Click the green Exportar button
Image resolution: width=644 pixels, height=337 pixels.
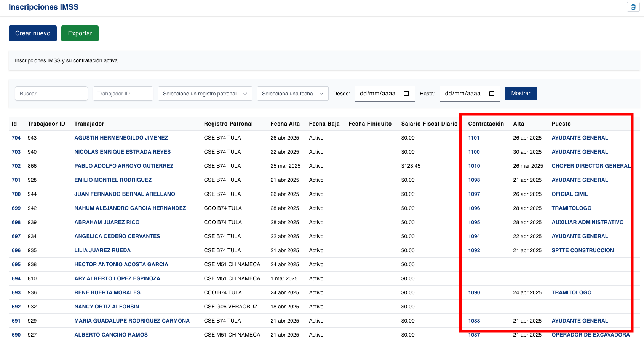[80, 33]
